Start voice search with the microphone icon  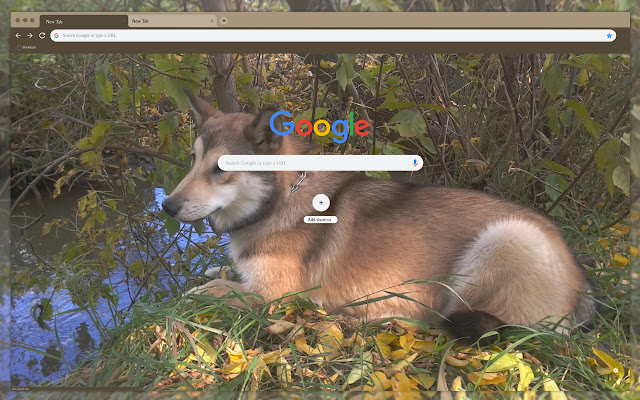click(x=415, y=163)
